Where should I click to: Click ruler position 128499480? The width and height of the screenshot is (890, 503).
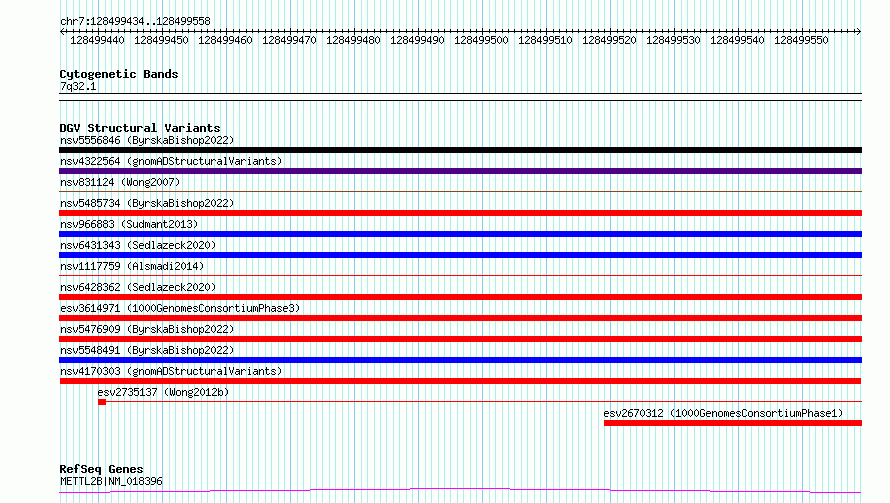pyautogui.click(x=353, y=40)
